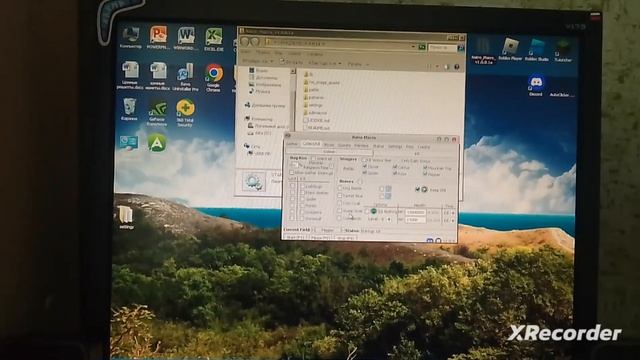Viewport: 640px width, 360px height.
Task: Open Discord from the desktop
Action: 536,86
